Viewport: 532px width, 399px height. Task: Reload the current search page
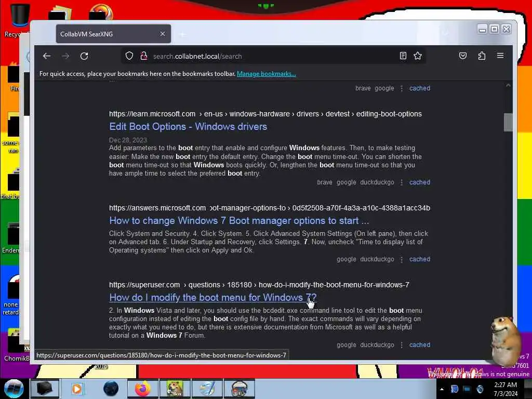tap(84, 56)
